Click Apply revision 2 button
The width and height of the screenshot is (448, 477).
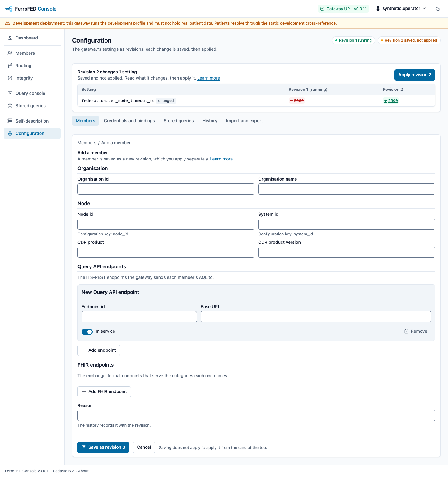coord(415,75)
